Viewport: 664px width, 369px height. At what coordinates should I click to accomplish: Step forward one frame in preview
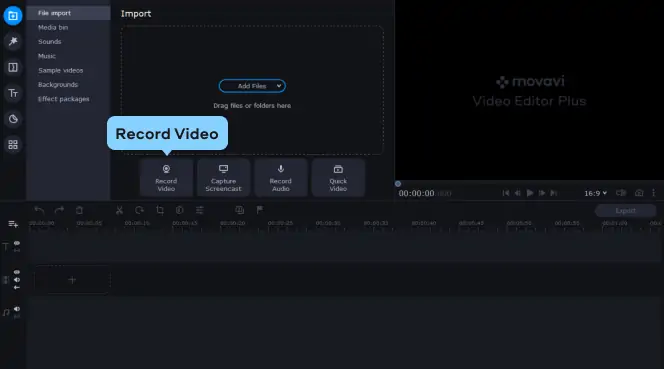(542, 193)
